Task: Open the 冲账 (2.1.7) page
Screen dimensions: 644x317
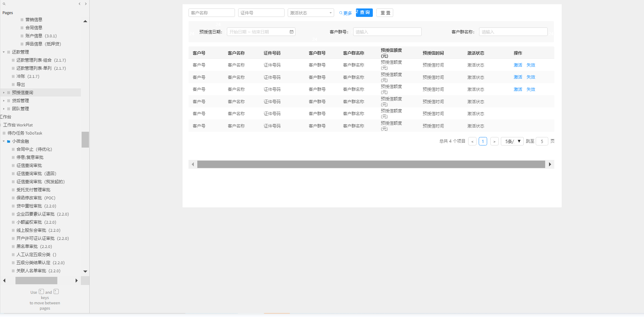Action: 28,76
